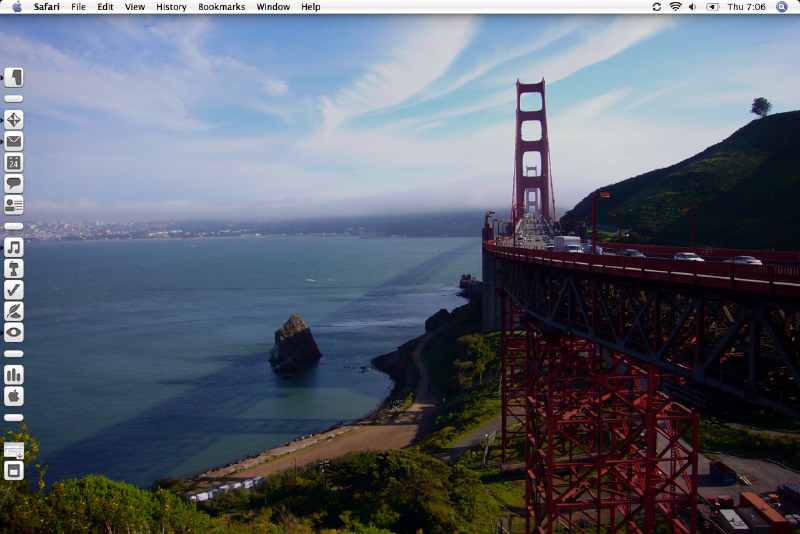Open the chat speech-bubble dock icon
The image size is (800, 534).
[x=14, y=184]
